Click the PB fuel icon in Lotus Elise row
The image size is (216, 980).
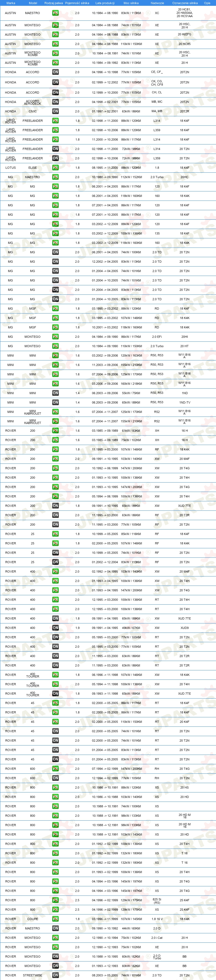[x=56, y=168]
